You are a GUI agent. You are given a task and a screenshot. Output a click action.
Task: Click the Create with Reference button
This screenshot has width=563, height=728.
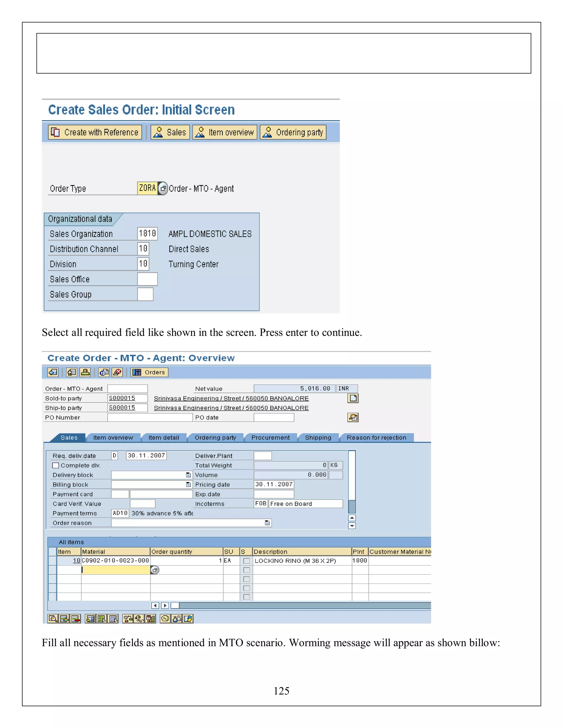[x=95, y=132]
